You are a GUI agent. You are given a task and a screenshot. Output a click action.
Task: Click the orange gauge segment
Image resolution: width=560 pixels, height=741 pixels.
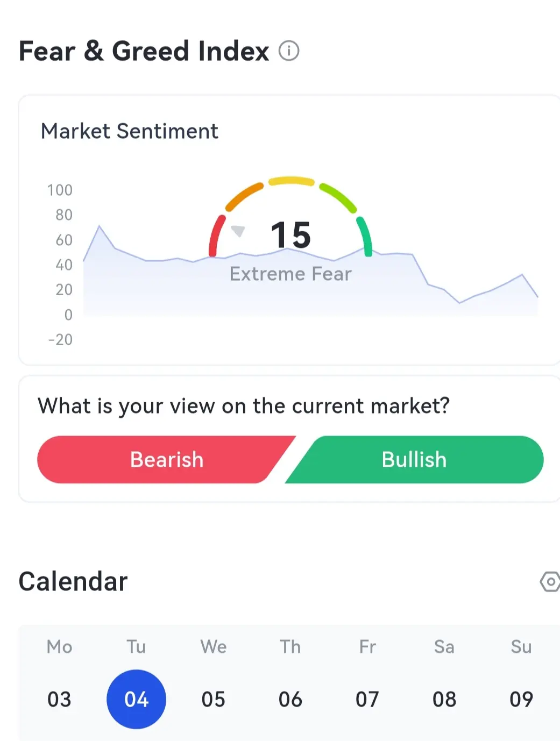pyautogui.click(x=244, y=196)
